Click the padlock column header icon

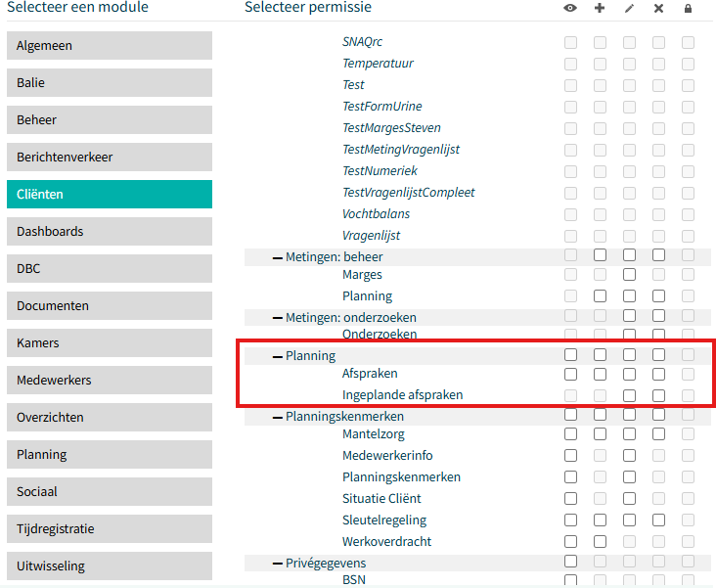point(688,8)
